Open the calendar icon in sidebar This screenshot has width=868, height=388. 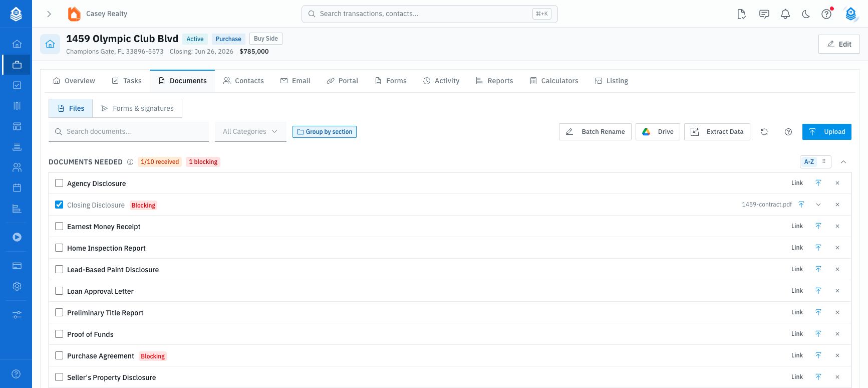coord(17,188)
